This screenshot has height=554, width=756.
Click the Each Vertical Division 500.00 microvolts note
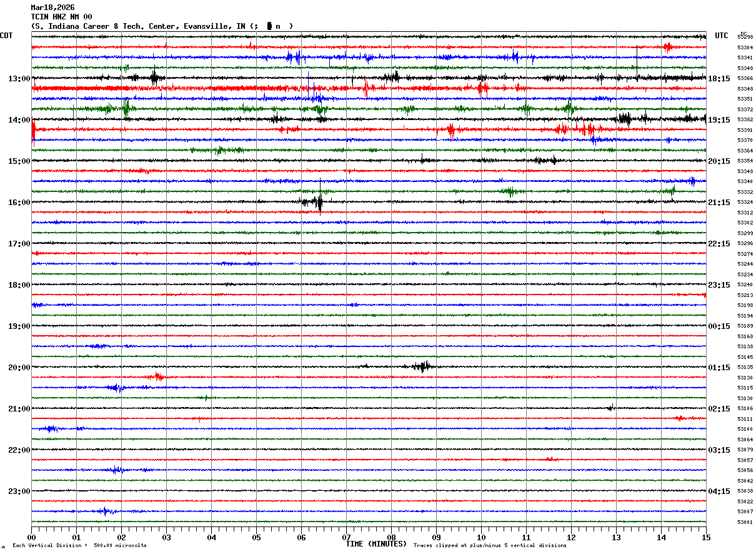[79, 546]
